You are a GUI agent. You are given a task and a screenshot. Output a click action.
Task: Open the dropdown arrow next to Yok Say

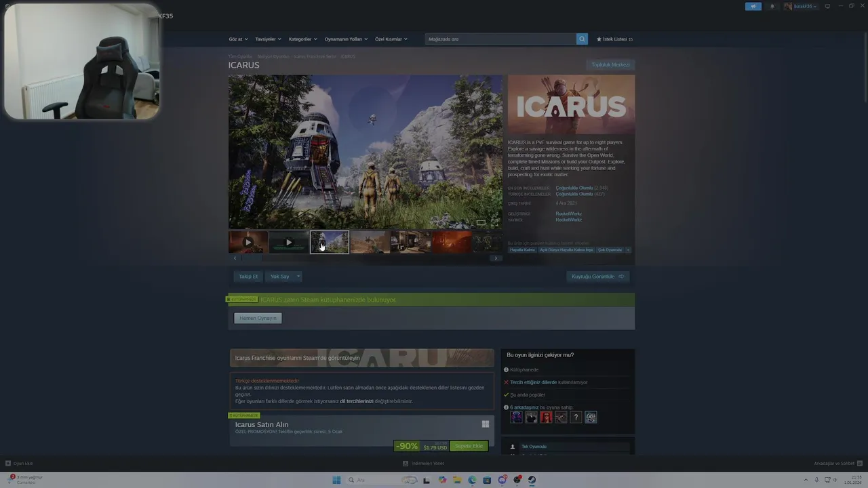[x=298, y=277]
